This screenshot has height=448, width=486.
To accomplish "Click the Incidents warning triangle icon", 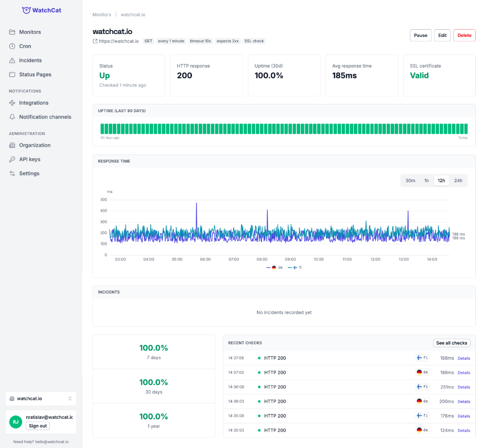I will tap(12, 60).
